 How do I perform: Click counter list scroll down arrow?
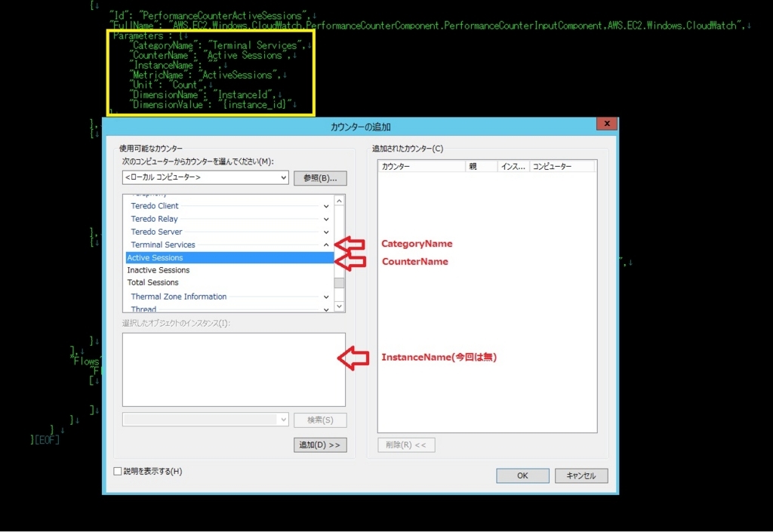pyautogui.click(x=339, y=306)
